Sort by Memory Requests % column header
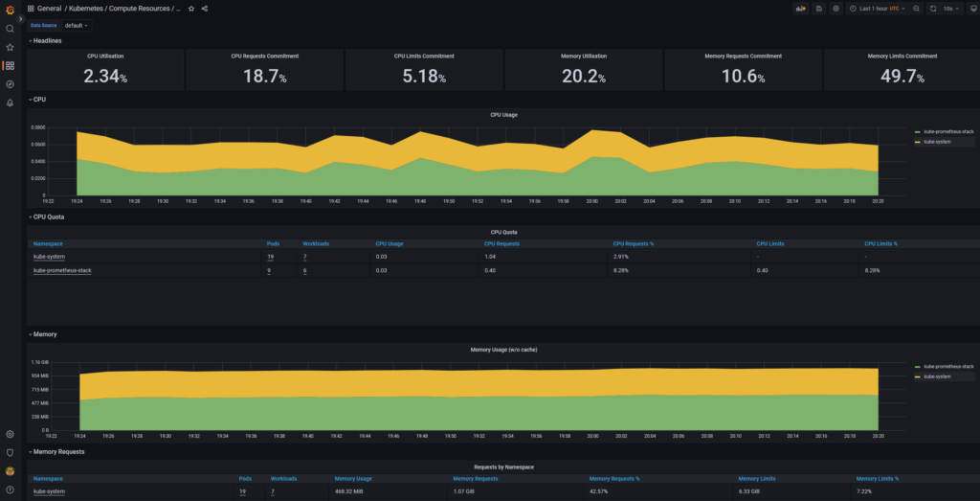980x501 pixels. [x=614, y=478]
